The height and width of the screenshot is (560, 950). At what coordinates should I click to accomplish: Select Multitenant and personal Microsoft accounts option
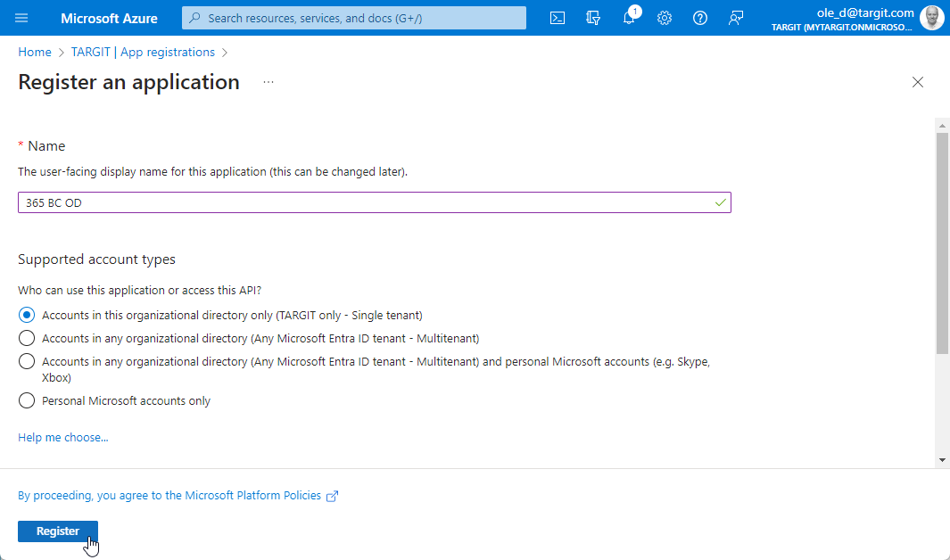(27, 361)
